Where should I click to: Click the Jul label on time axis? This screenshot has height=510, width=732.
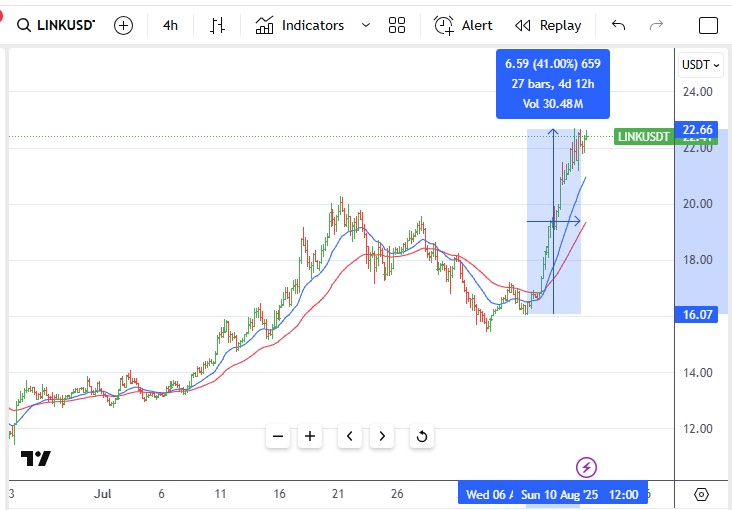pyautogui.click(x=103, y=494)
